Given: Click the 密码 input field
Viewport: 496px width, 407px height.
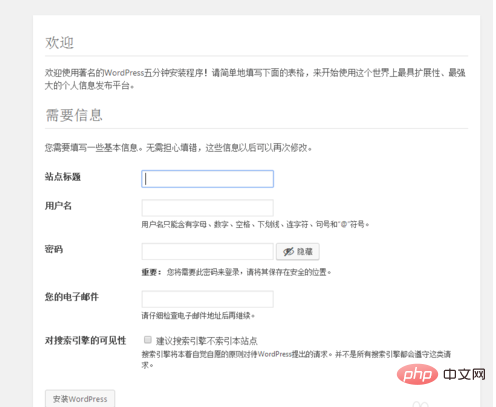Looking at the screenshot, I should pyautogui.click(x=207, y=252).
